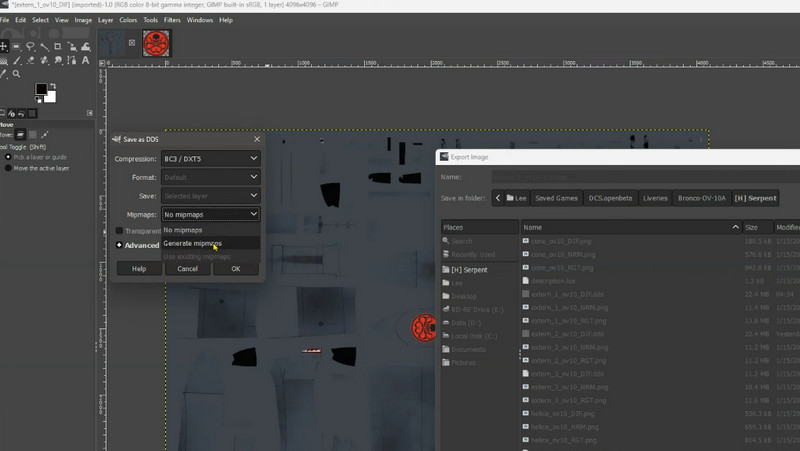This screenshot has height=451, width=800.
Task: Swap foreground and background colors arrow
Action: pos(52,86)
